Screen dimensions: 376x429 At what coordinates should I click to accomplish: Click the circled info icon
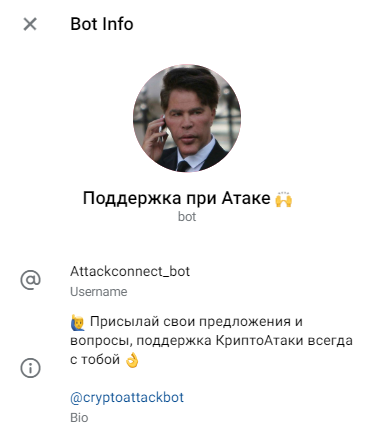30,368
